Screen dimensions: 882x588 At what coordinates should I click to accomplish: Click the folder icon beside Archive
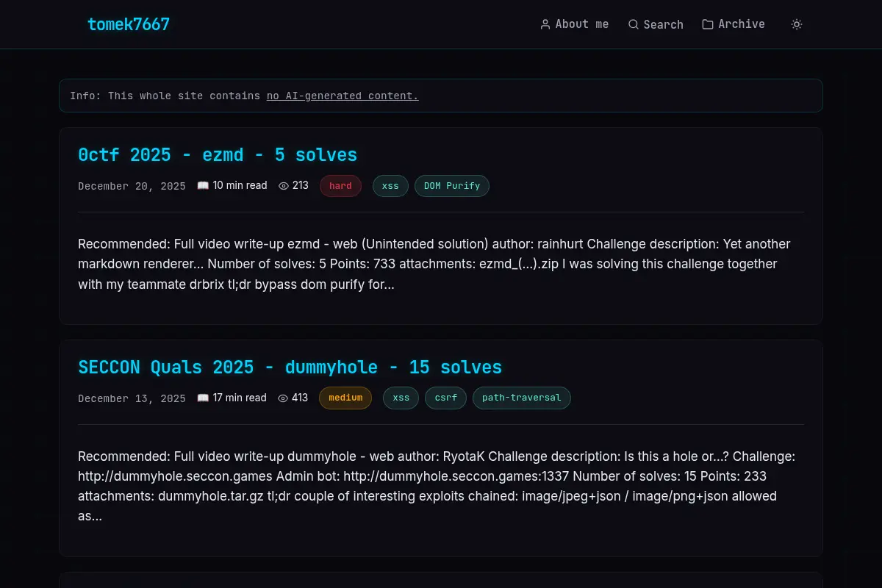click(x=708, y=24)
